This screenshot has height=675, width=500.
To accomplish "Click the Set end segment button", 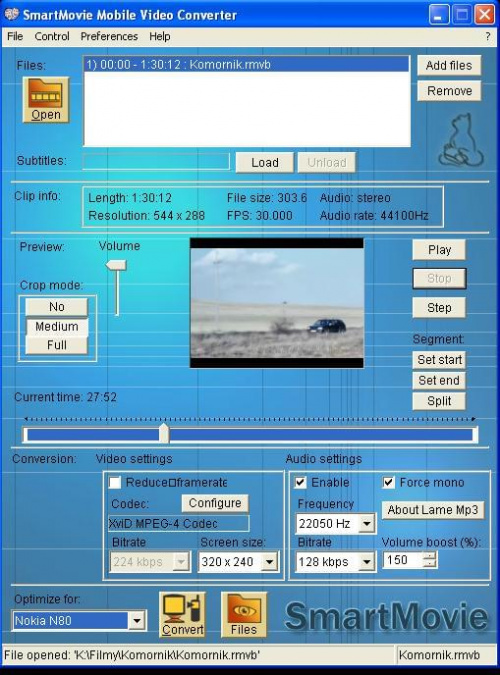I will click(439, 381).
